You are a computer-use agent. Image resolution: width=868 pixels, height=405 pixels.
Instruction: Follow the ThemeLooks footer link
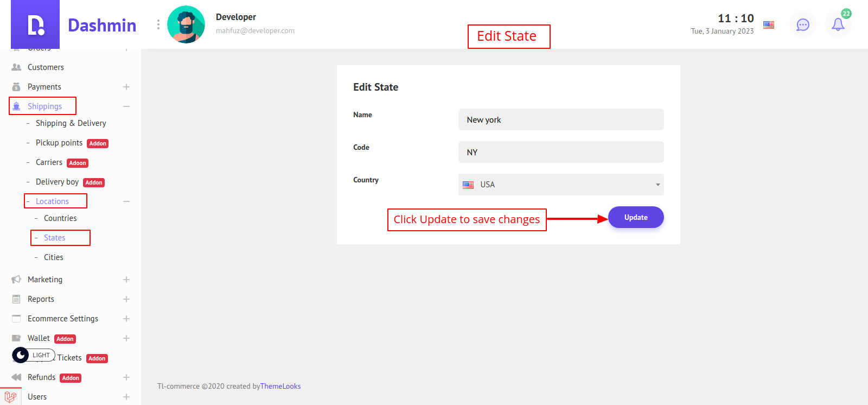click(280, 386)
